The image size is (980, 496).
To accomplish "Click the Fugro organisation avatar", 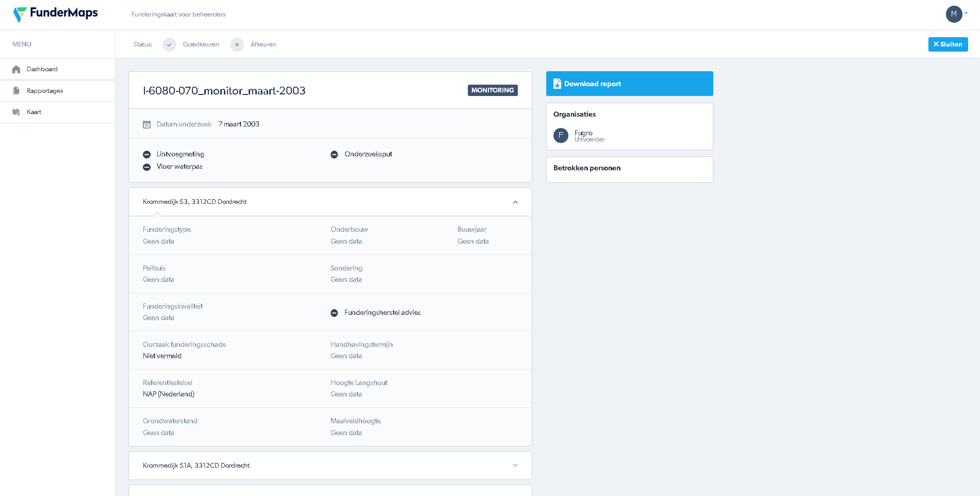I will pos(561,135).
